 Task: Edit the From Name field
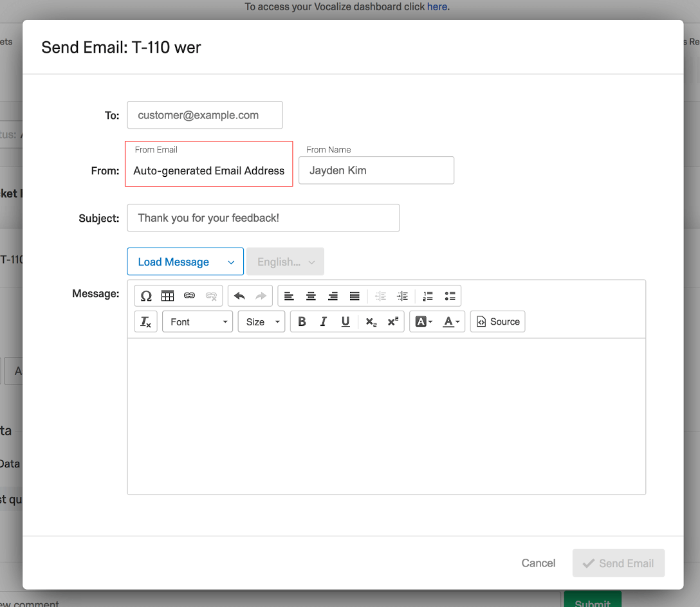click(376, 170)
